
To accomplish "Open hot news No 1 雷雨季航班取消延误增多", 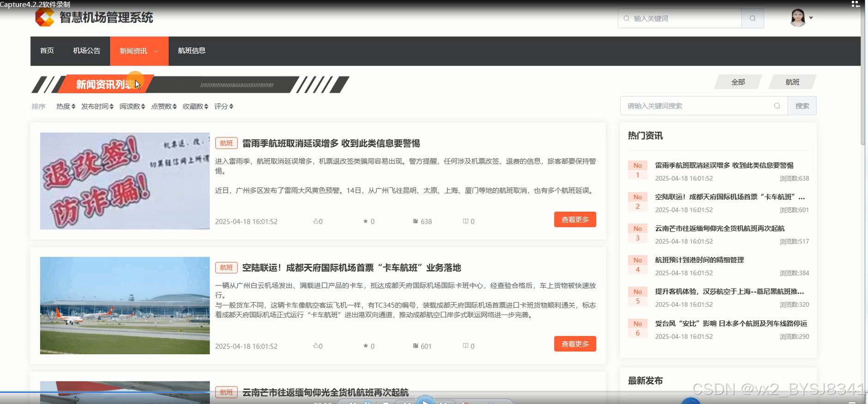I will click(x=724, y=166).
